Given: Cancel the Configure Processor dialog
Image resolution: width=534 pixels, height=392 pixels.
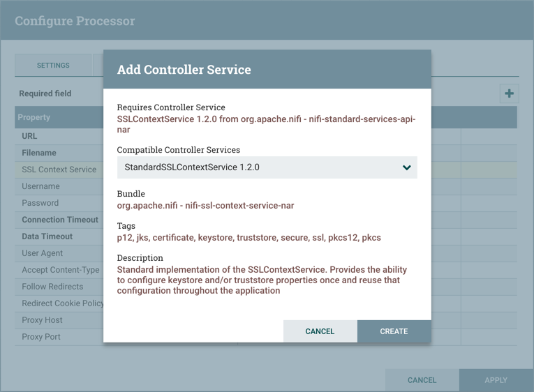Looking at the screenshot, I should (x=422, y=380).
